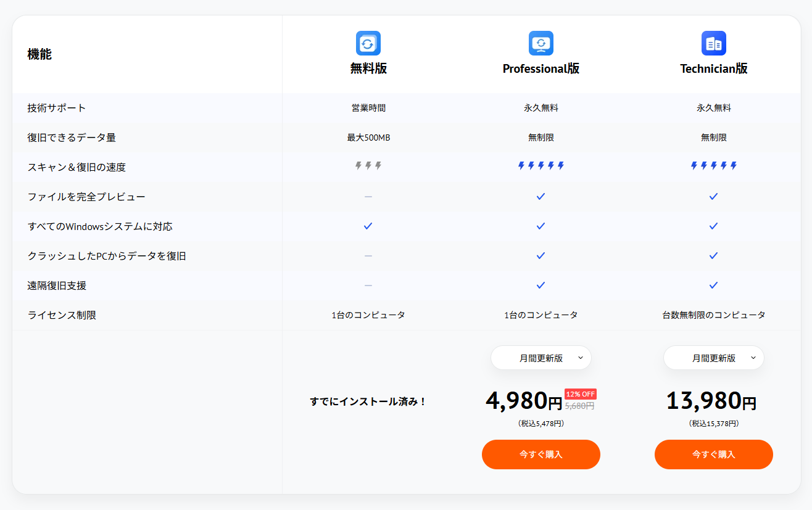Click the すでにインストール済み！ text

(x=368, y=401)
